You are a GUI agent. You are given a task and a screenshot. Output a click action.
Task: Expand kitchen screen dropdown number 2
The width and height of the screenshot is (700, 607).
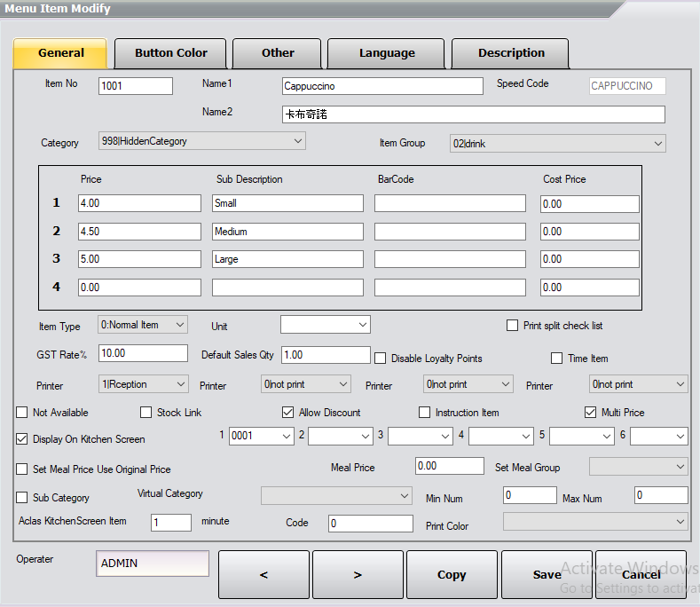tap(341, 436)
